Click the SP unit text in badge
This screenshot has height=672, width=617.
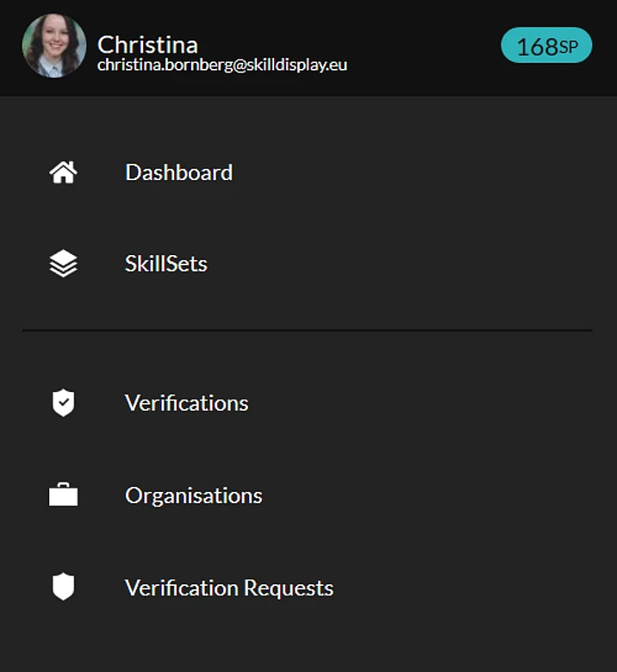(x=569, y=47)
